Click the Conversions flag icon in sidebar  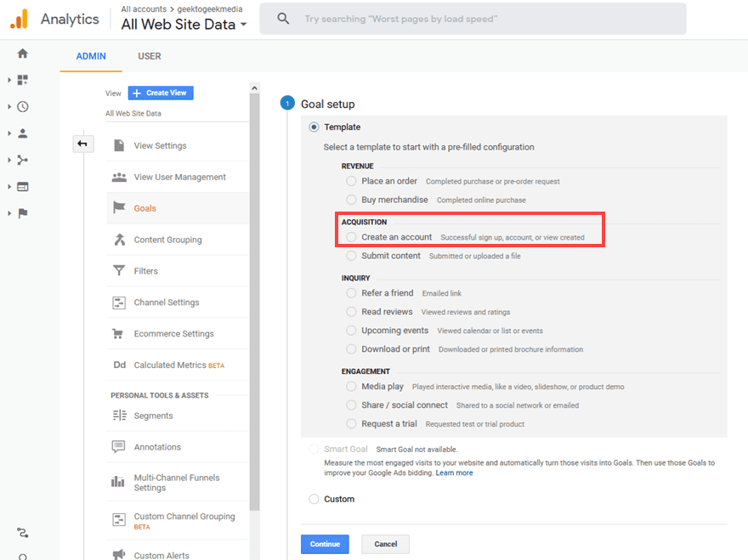(x=23, y=213)
